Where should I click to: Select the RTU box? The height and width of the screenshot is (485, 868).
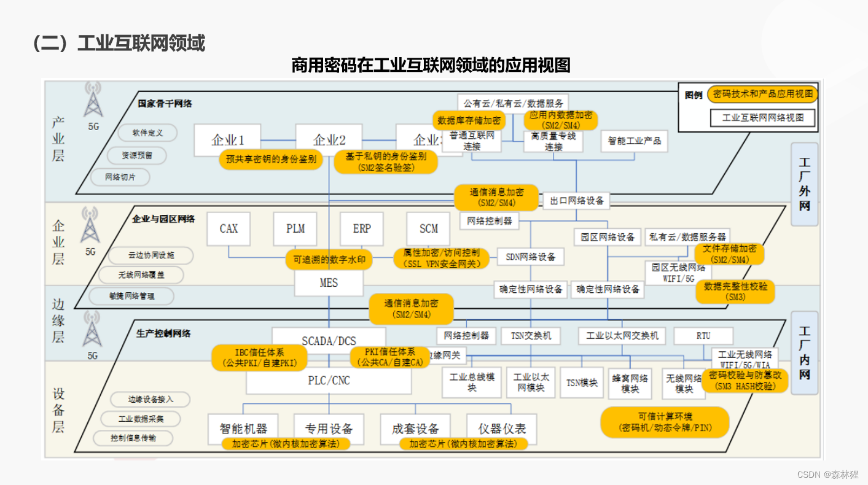click(x=703, y=336)
